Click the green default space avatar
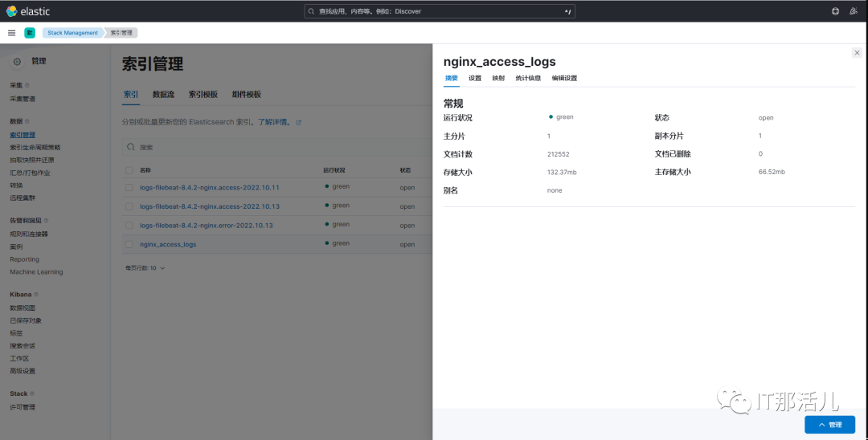Image resolution: width=868 pixels, height=440 pixels. pos(30,33)
